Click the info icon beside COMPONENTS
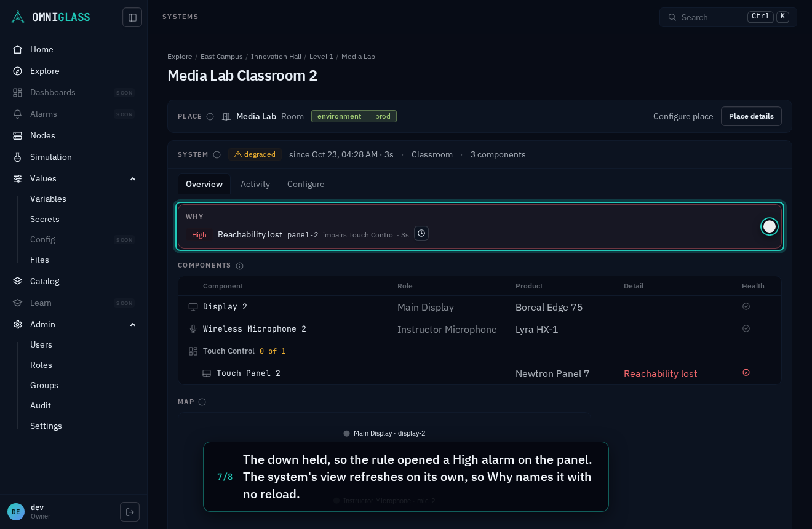The image size is (812, 529). [x=239, y=266]
